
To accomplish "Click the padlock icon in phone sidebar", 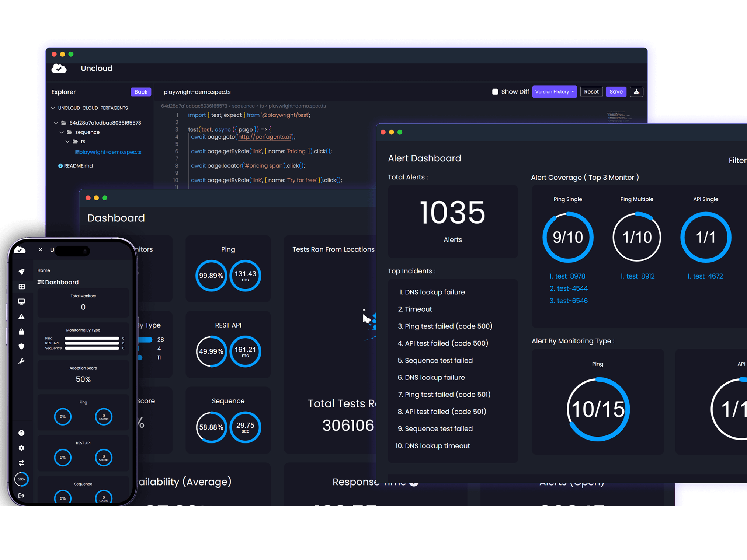I will (x=21, y=332).
